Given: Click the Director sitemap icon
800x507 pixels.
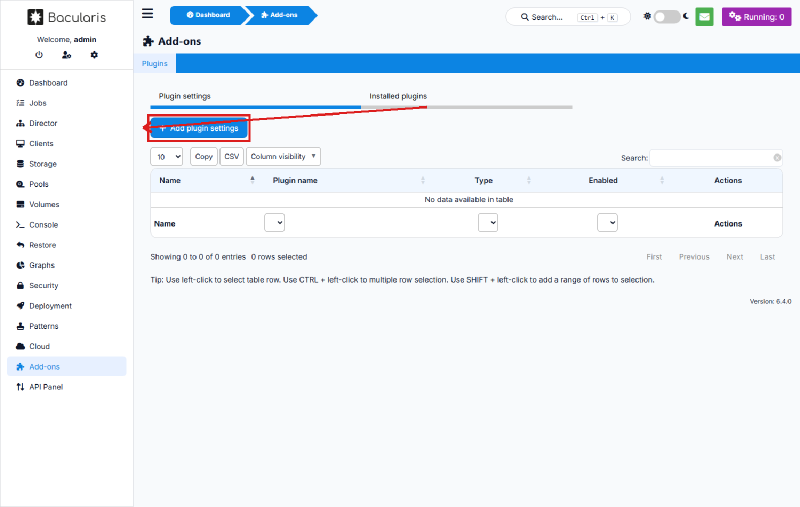Looking at the screenshot, I should tap(20, 123).
